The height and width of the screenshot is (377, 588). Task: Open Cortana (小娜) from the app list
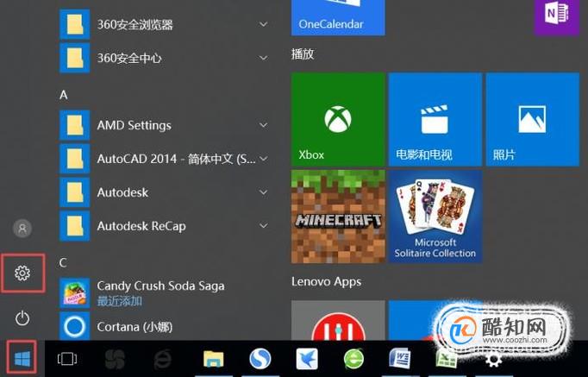pos(165,326)
